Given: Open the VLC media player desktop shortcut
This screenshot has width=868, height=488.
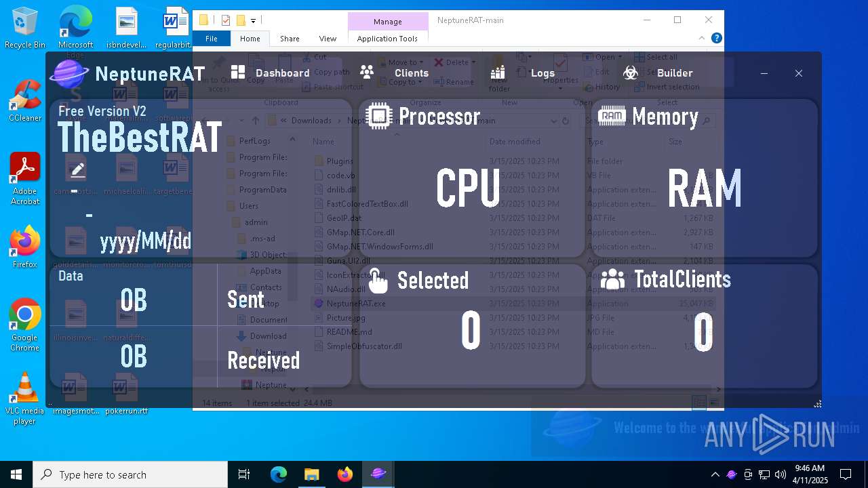Looking at the screenshot, I should (x=25, y=399).
